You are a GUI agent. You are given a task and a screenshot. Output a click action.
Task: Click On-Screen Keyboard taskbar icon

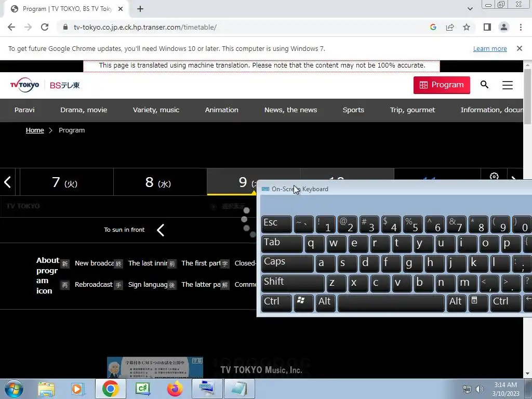[x=207, y=389]
